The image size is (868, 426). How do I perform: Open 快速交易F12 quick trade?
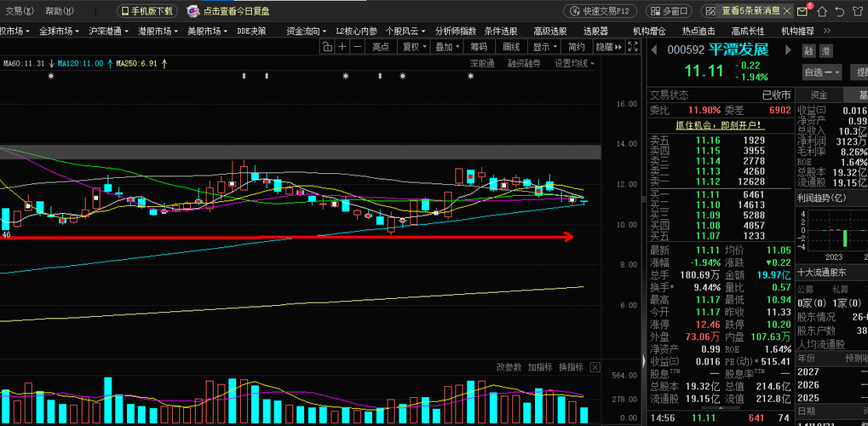[x=600, y=10]
